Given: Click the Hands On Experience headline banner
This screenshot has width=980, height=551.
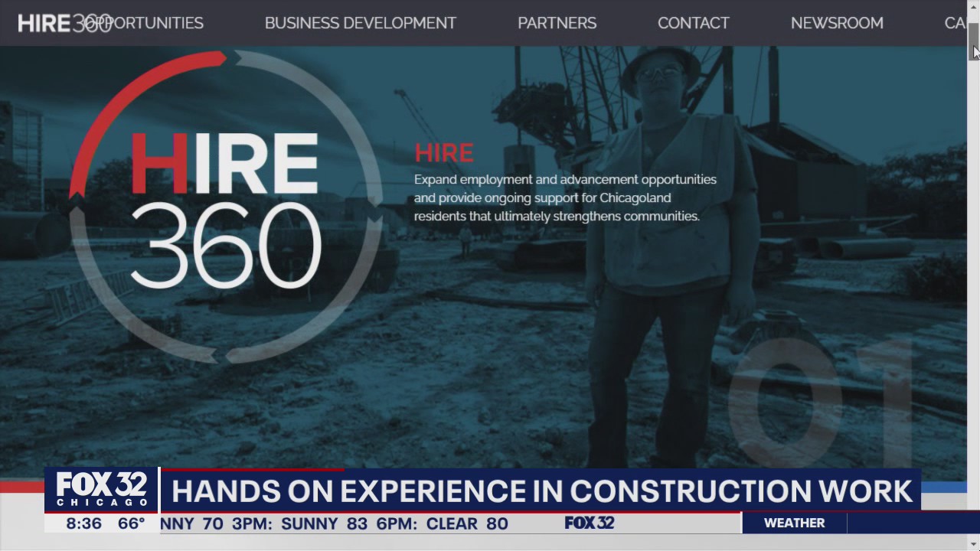Looking at the screenshot, I should point(541,491).
